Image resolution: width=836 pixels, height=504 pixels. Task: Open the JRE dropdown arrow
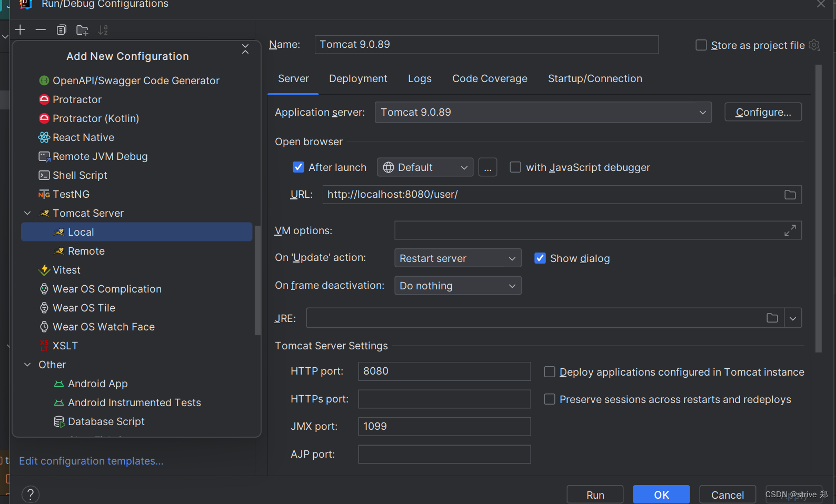click(x=793, y=318)
